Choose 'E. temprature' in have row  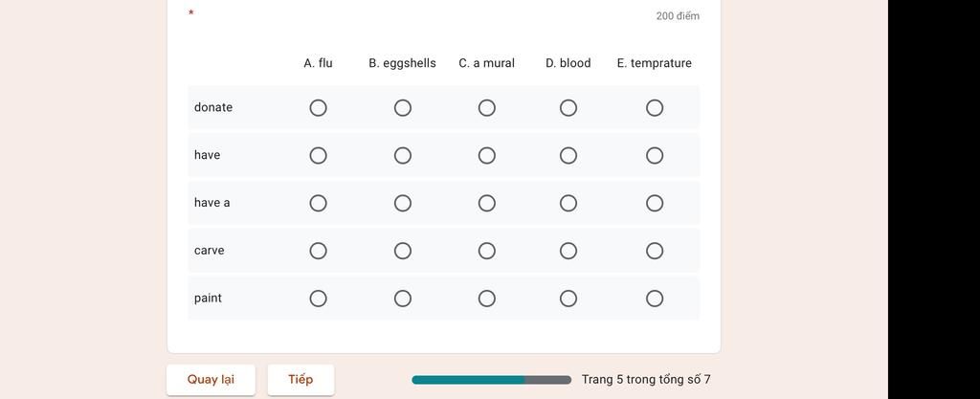coord(655,156)
